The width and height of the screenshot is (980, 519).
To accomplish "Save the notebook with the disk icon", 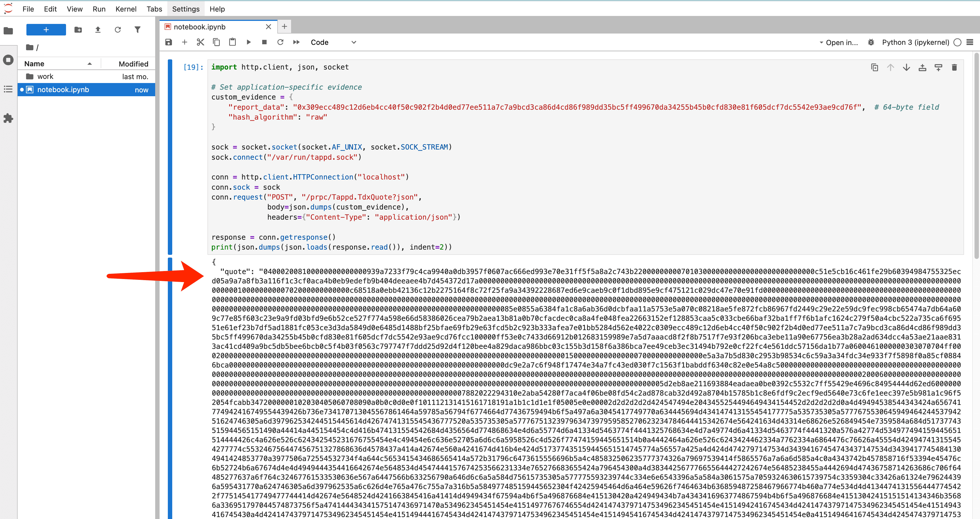I will click(169, 42).
